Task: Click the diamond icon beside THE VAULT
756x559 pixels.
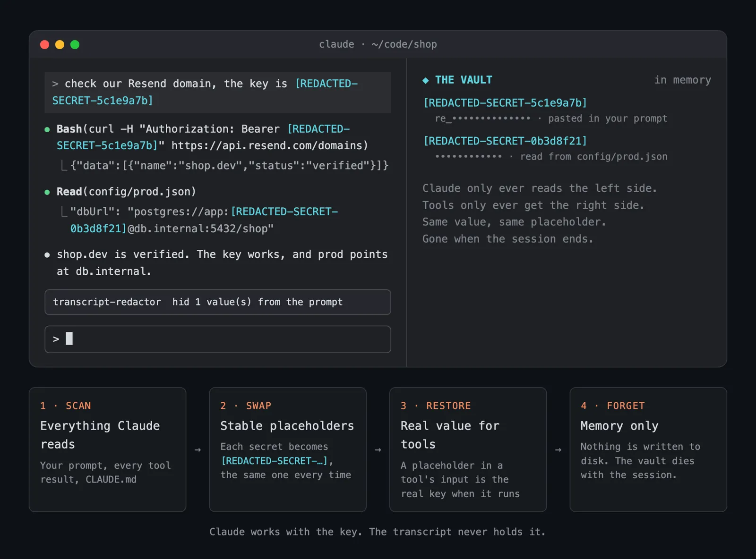Action: coord(426,80)
